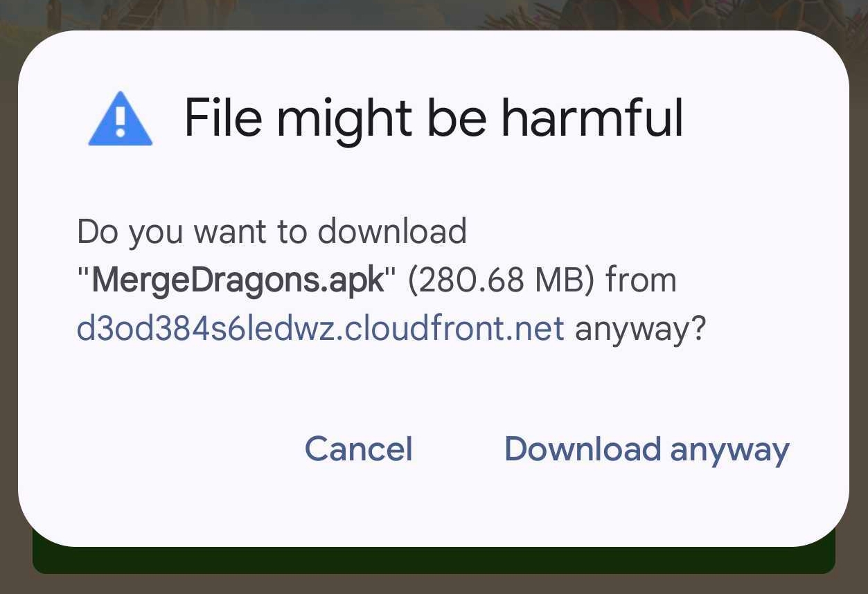This screenshot has height=594, width=868.
Task: Tap the dimmed background above the dialog
Action: (434, 14)
